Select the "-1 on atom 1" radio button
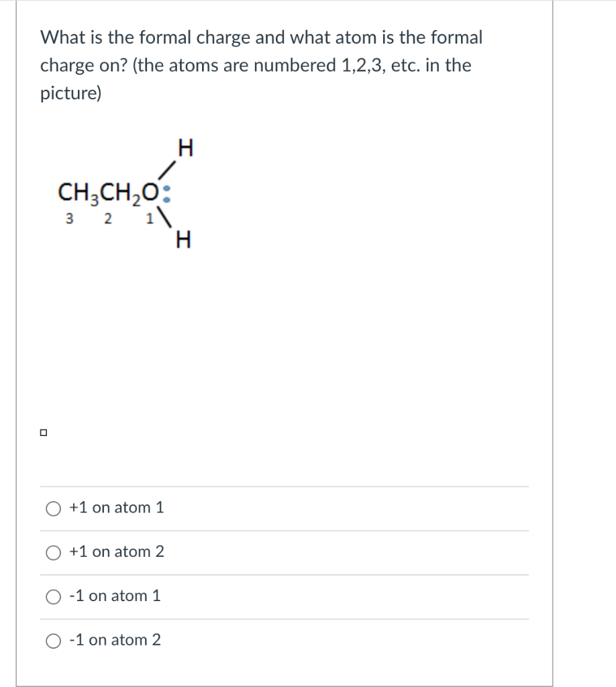616x687 pixels. pyautogui.click(x=52, y=596)
